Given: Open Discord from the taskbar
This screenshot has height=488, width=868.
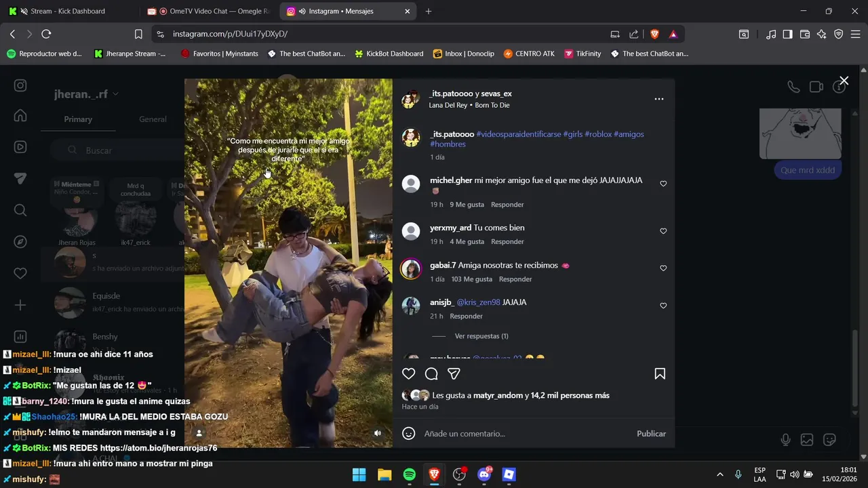Looking at the screenshot, I should click(x=484, y=474).
